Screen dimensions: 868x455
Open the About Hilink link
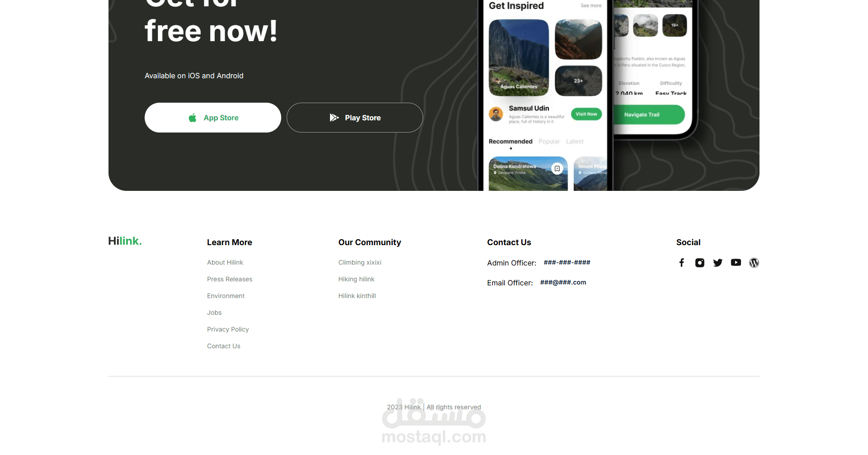point(225,262)
